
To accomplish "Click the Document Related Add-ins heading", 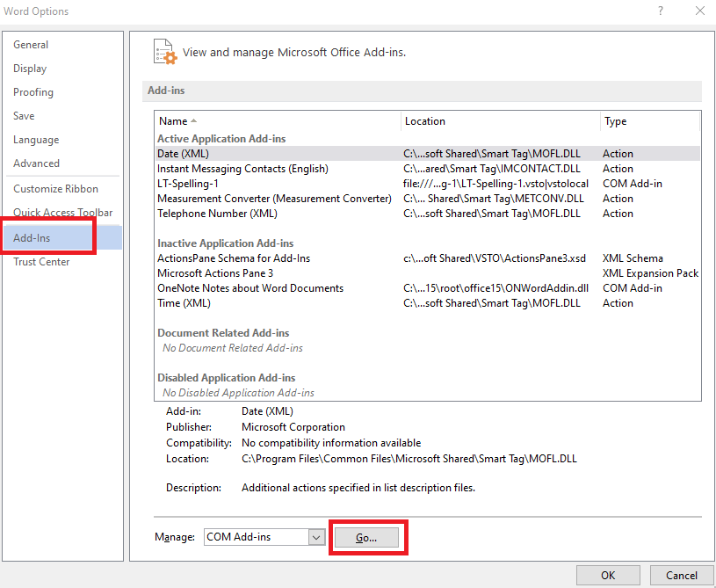I will coord(223,333).
